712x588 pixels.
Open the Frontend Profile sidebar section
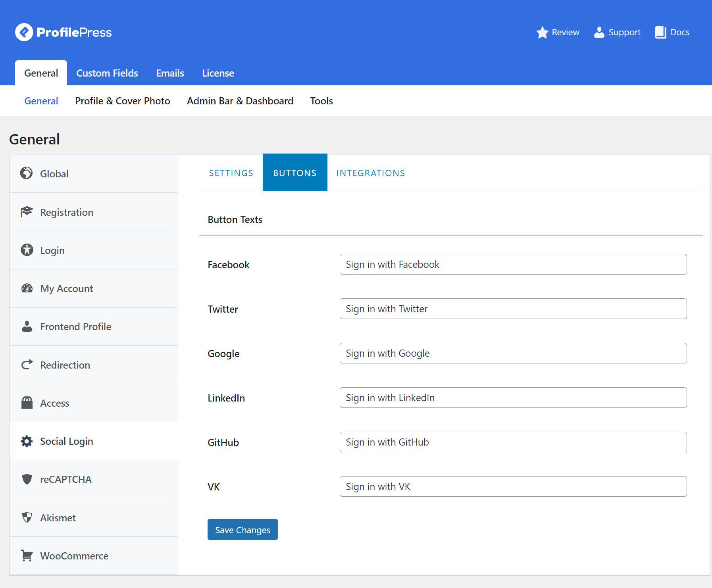tap(94, 327)
